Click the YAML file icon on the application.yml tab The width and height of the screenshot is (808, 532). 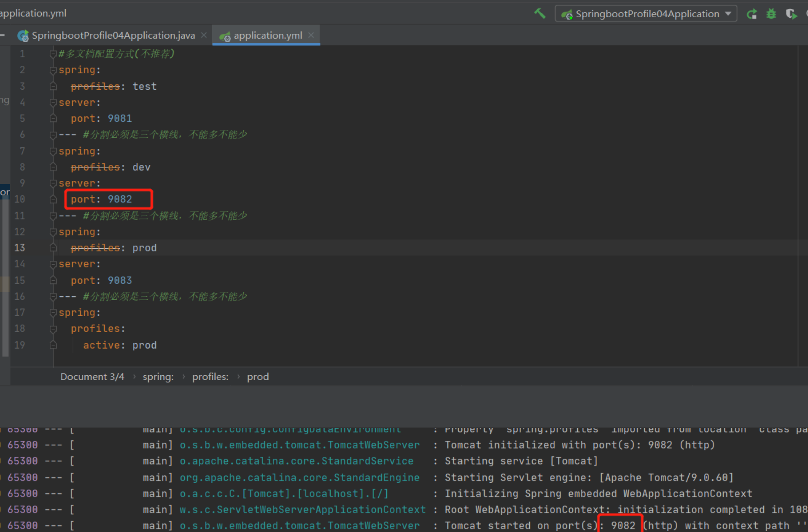click(x=225, y=36)
